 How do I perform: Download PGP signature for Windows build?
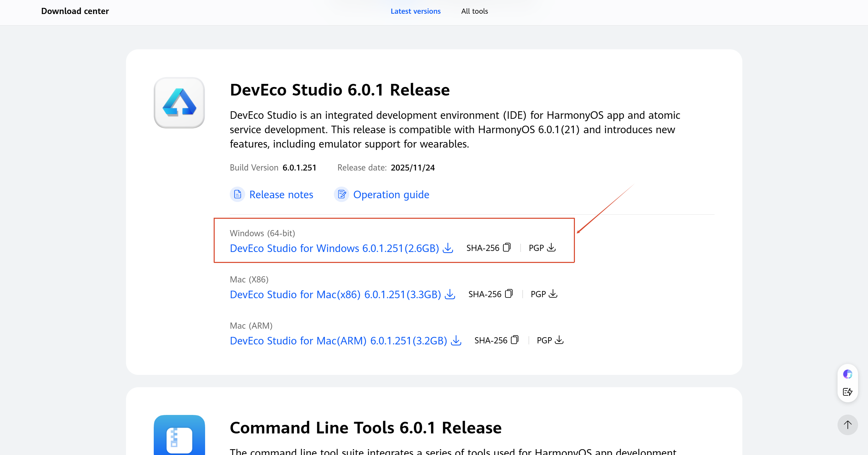click(x=551, y=248)
